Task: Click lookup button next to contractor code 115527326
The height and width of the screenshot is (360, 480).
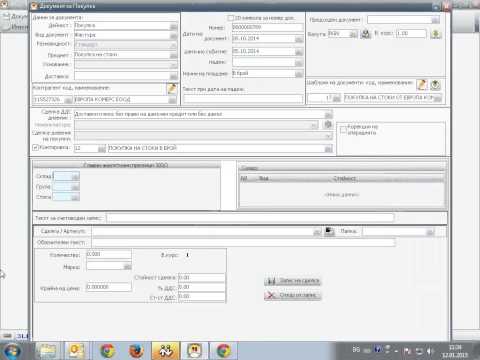Action: tap(68, 100)
